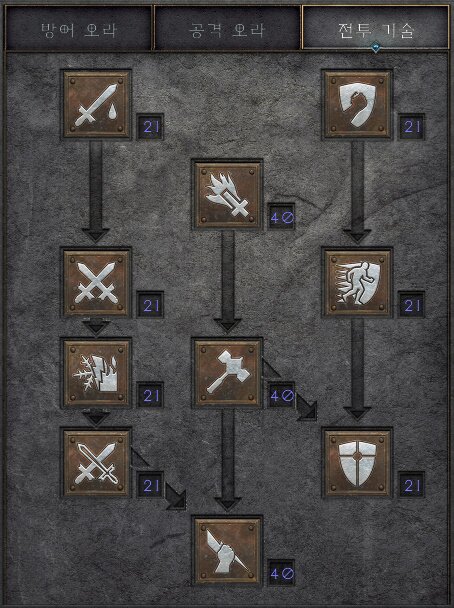Select the Sacrifice skill sword-and-drop icon
Viewport: 454px width, 608px height.
tap(97, 105)
